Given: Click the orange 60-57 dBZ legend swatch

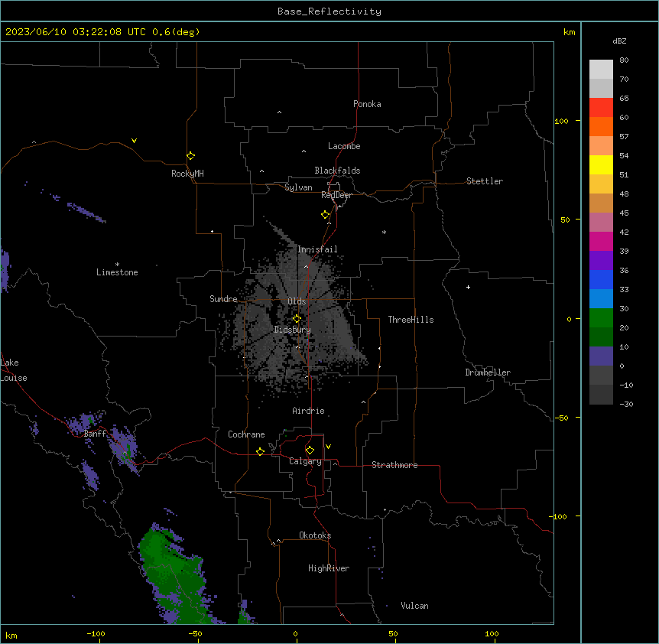Looking at the screenshot, I should coord(601,126).
